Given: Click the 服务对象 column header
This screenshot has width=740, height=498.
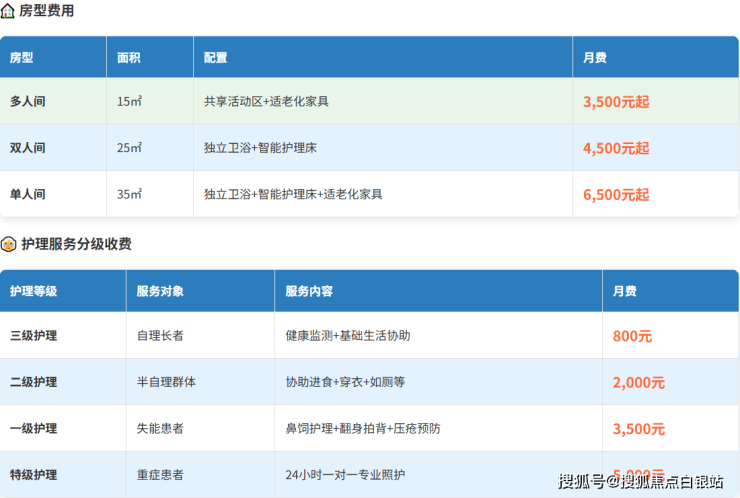Looking at the screenshot, I should tap(160, 291).
